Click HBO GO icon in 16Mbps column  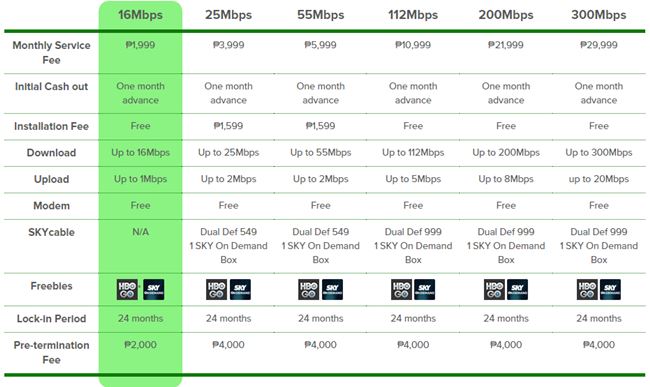pos(127,290)
